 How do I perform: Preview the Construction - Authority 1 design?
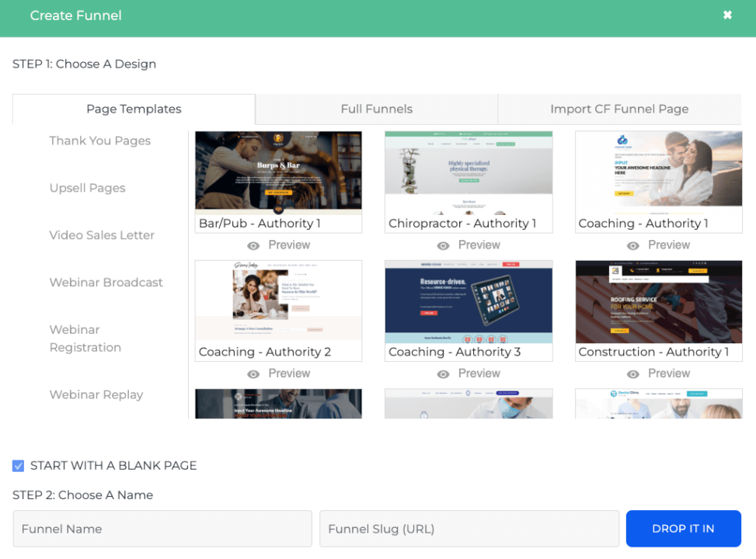(x=658, y=373)
